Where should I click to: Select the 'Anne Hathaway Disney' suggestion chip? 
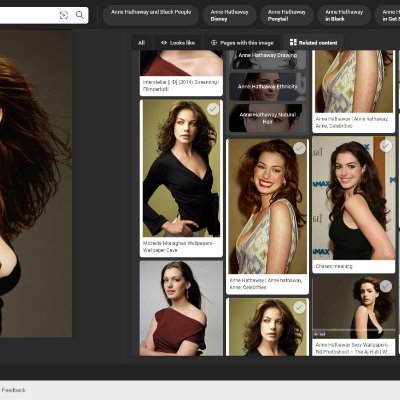pos(229,15)
